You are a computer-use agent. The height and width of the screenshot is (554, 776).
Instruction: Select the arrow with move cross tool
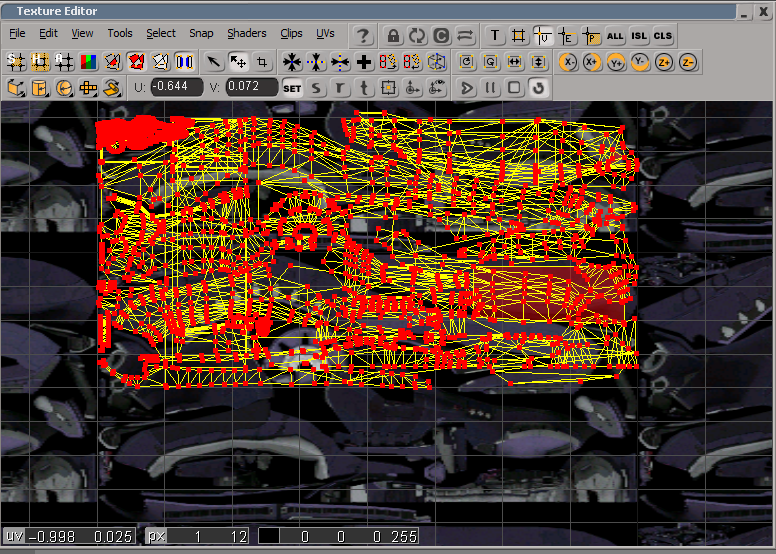238,62
